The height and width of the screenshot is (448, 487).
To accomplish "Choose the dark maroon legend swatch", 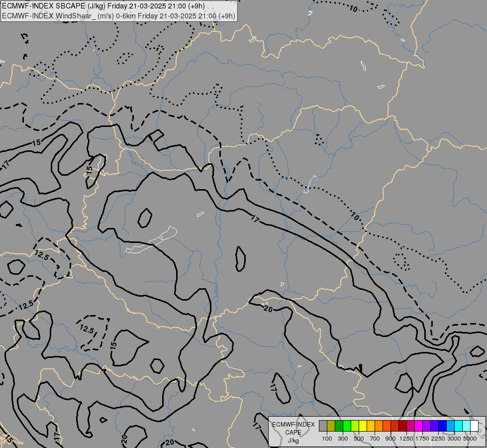I will click(x=402, y=426).
